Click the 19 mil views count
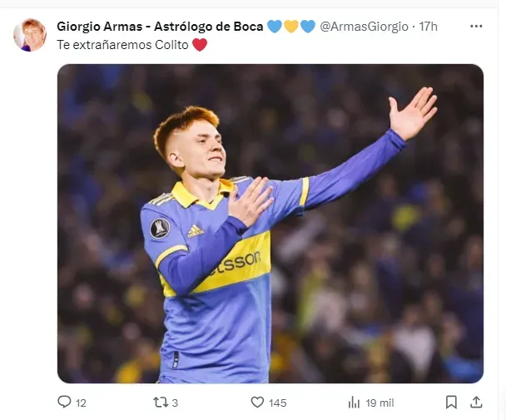506x420 pixels. (x=379, y=403)
